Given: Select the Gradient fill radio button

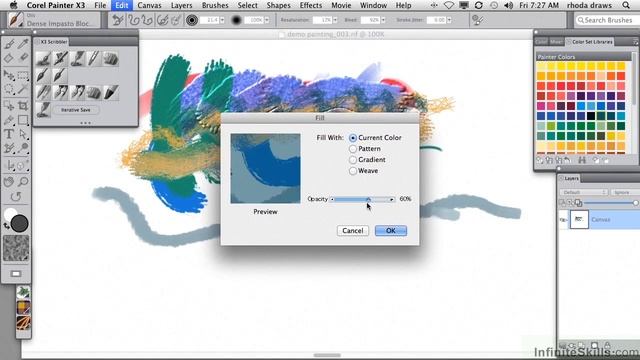Looking at the screenshot, I should click(x=353, y=160).
